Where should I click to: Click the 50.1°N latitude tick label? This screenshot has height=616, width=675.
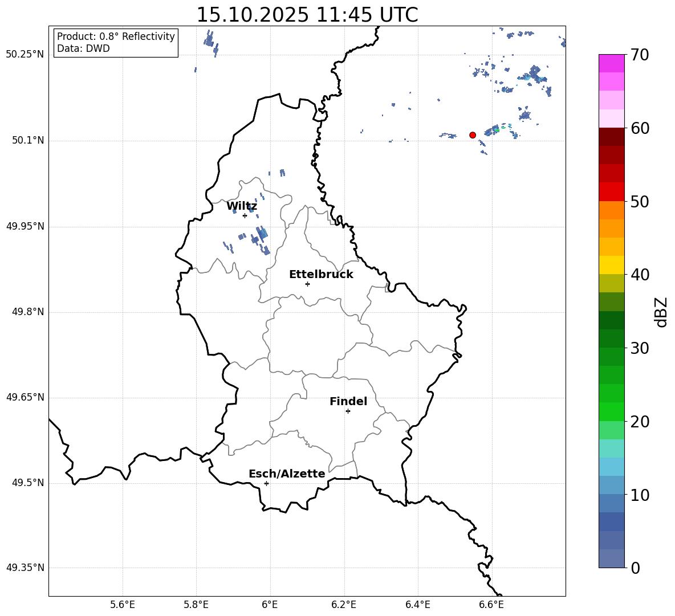[x=25, y=141]
